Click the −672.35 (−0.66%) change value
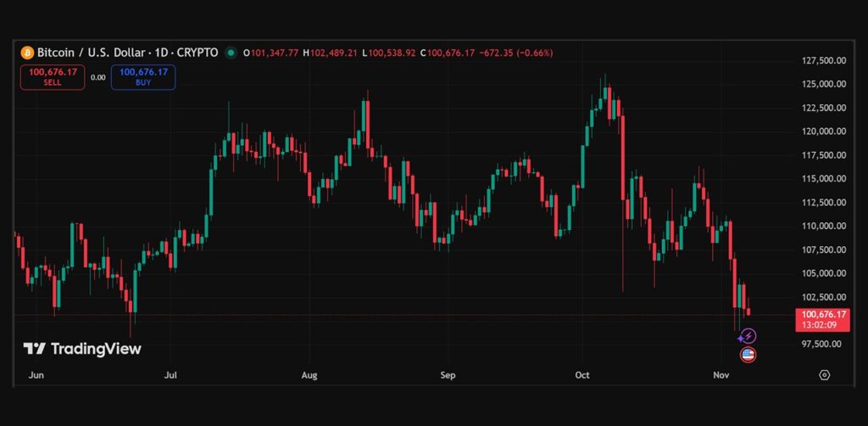 515,53
